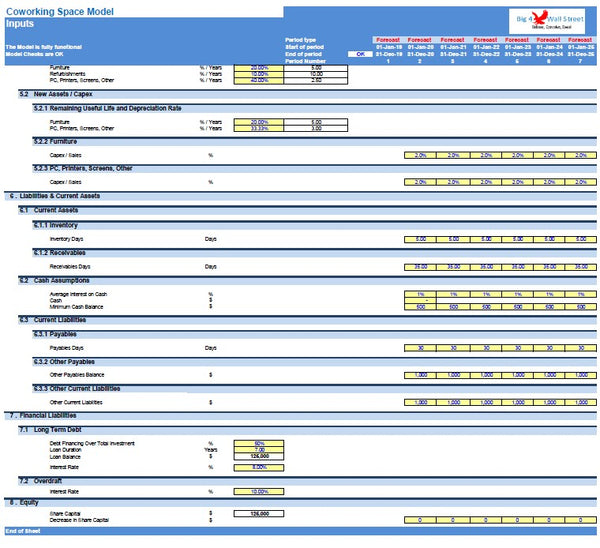Viewport: 600px width, 548px height.
Task: Click the first Decrease in Share Capital cell
Action: [420, 520]
